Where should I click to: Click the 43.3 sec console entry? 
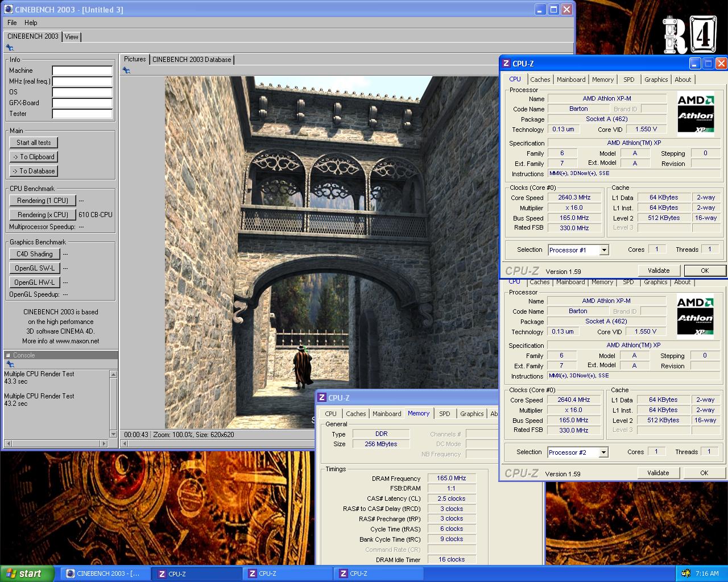click(x=16, y=381)
